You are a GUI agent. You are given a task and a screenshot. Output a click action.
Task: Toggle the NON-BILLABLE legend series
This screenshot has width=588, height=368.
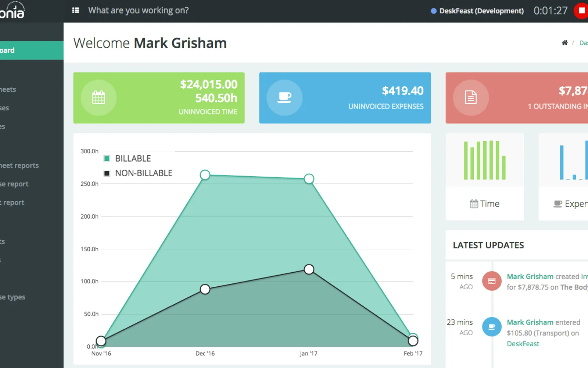click(x=138, y=173)
